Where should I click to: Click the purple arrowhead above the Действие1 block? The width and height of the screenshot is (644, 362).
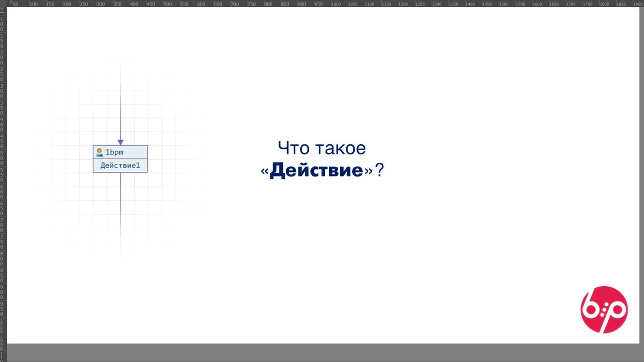120,142
